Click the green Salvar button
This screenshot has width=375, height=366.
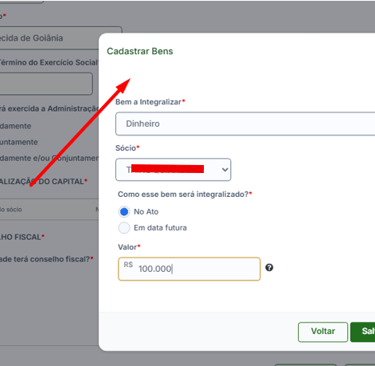point(363,332)
